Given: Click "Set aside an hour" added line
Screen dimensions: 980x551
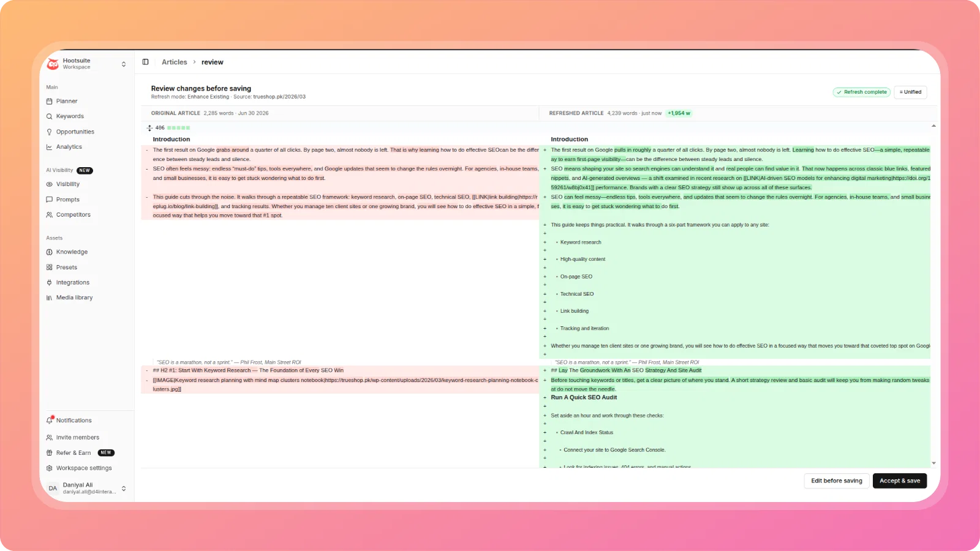Looking at the screenshot, I should point(607,416).
